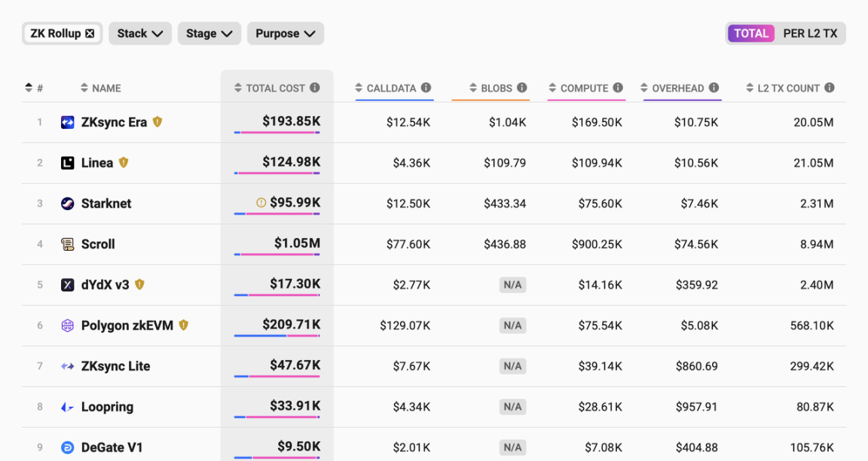
Task: Remove the ZK Rollup filter
Action: 90,34
